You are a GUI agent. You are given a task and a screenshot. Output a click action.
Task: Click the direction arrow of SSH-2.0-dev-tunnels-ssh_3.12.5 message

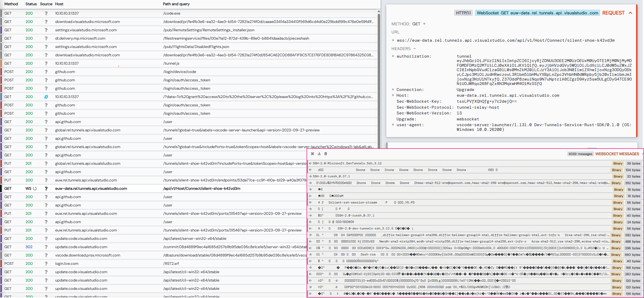[x=310, y=229]
